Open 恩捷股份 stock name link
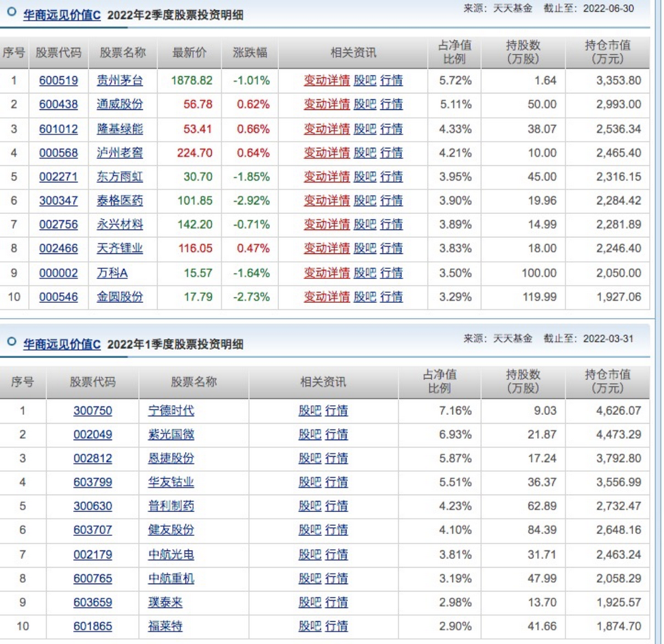The height and width of the screenshot is (644, 664). pos(171,458)
